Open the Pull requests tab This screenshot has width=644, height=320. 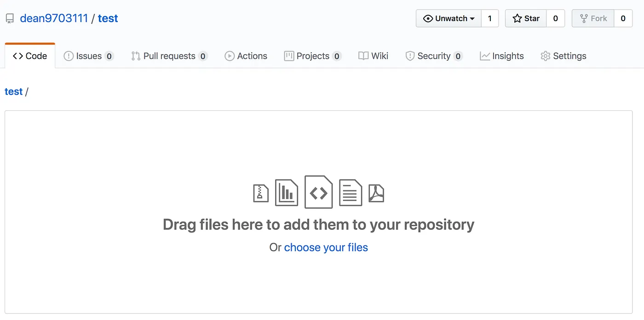coord(169,56)
